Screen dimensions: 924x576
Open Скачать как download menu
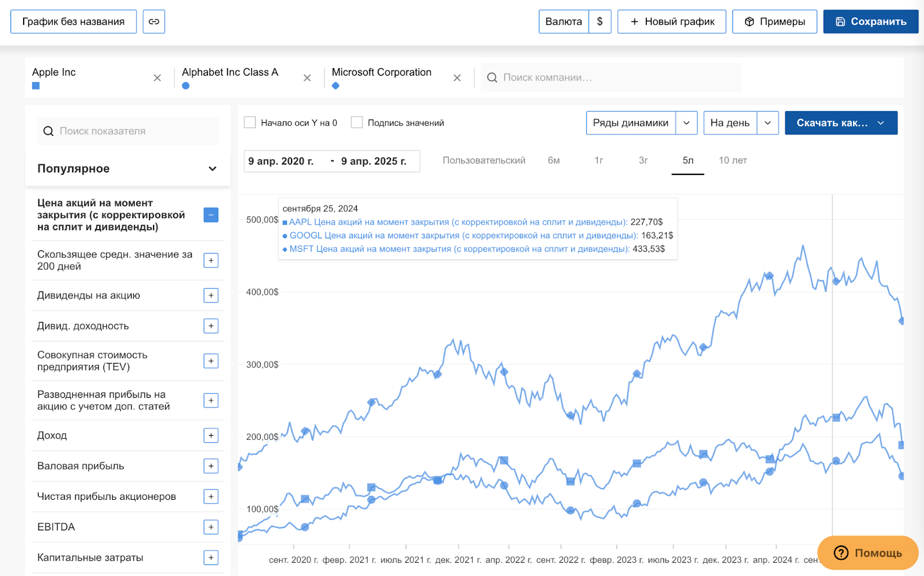point(841,123)
